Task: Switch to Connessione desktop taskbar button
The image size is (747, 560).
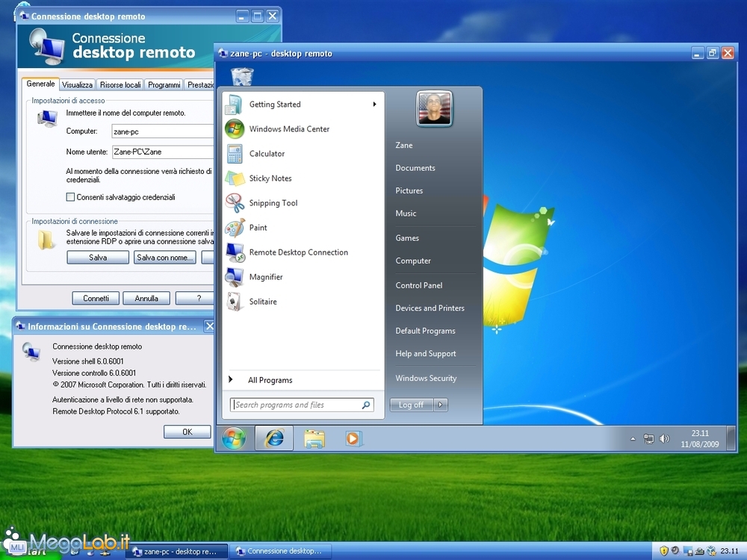Action: click(280, 552)
